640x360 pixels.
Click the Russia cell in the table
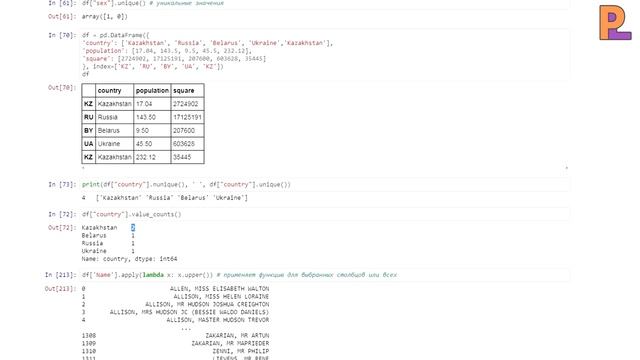(x=114, y=117)
